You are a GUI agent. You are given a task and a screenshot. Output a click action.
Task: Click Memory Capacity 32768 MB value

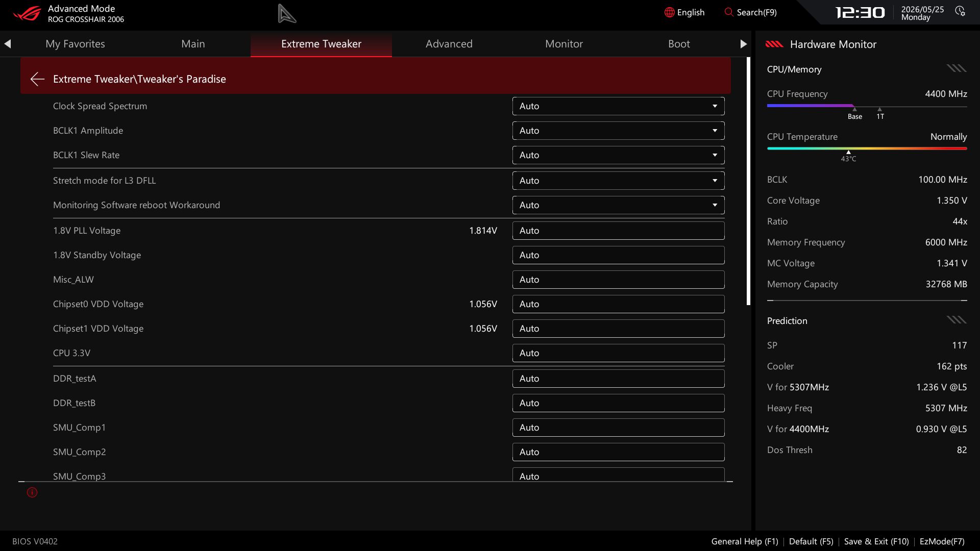[946, 284]
